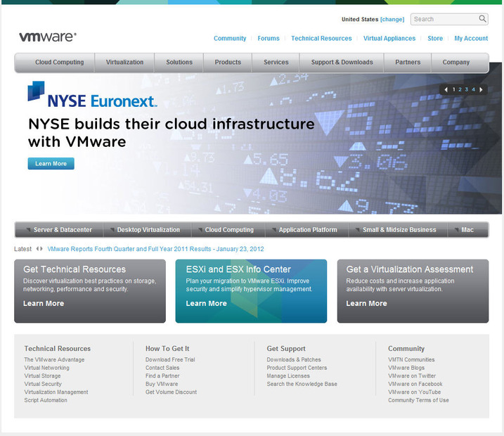The image size is (504, 436).
Task: Expand the Small & Midsize Business dropdown
Action: point(398,229)
